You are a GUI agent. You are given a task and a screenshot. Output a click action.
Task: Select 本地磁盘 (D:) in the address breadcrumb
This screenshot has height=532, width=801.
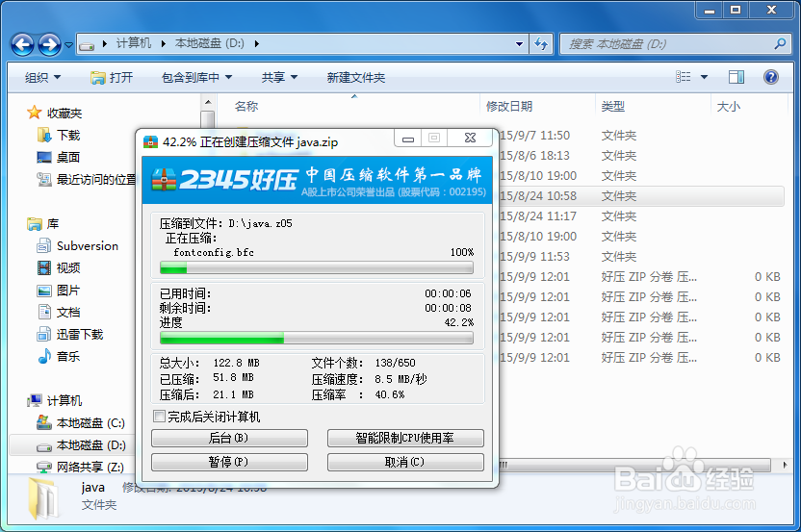(210, 43)
